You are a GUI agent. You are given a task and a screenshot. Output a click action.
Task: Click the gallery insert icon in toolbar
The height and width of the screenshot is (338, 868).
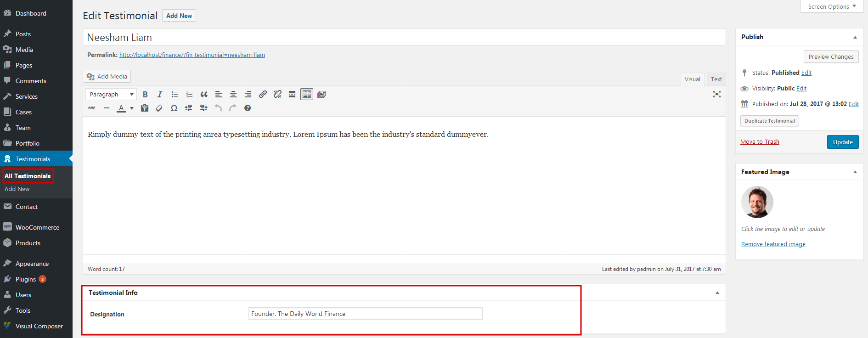321,94
